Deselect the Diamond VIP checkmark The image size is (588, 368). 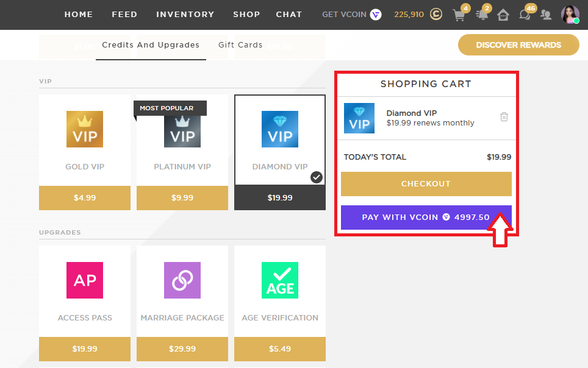(315, 177)
